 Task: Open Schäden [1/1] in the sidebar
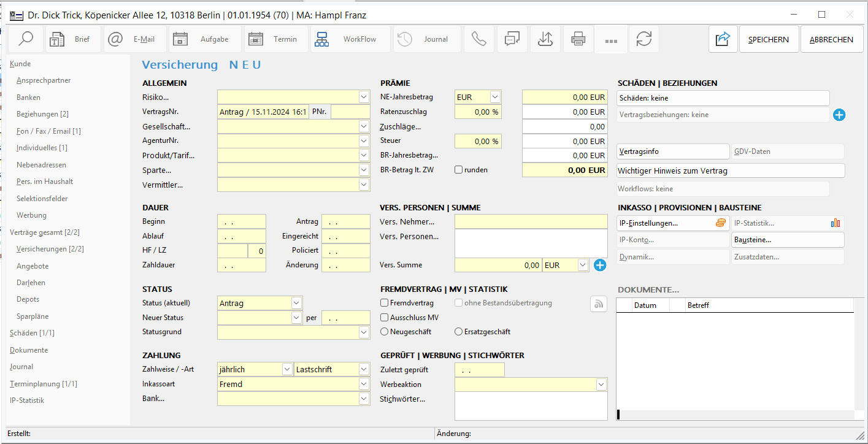click(32, 333)
